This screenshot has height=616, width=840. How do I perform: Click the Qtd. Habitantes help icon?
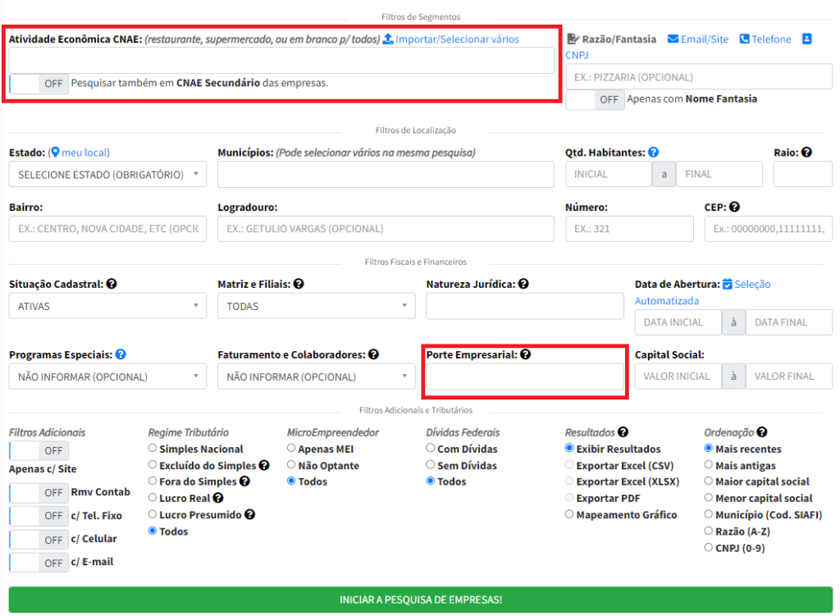pyautogui.click(x=652, y=152)
